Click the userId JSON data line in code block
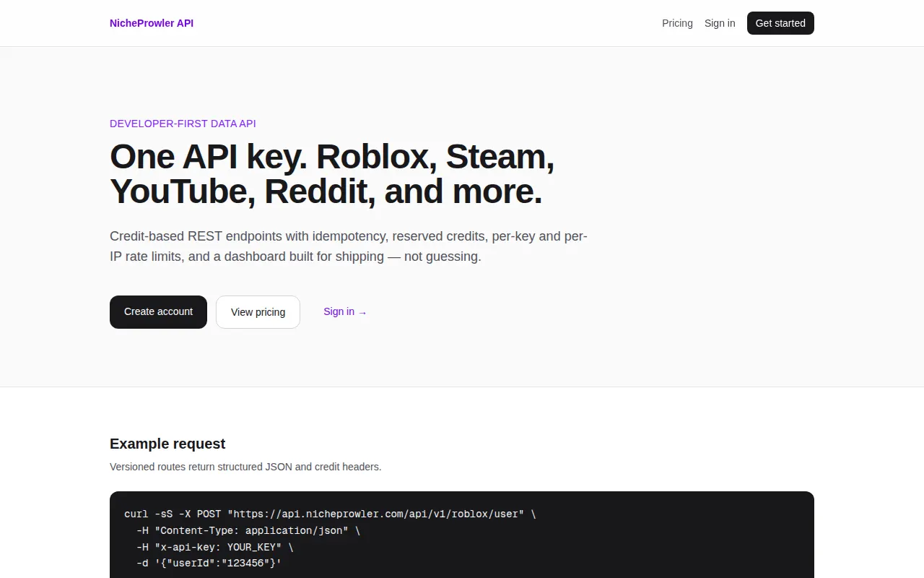 [209, 563]
